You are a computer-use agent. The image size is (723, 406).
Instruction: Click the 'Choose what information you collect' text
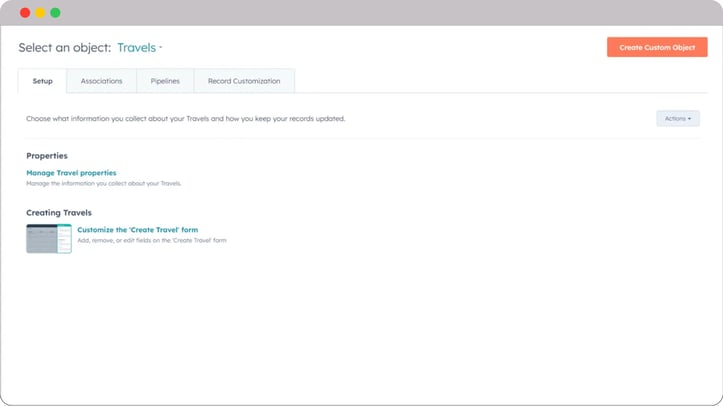coord(185,118)
